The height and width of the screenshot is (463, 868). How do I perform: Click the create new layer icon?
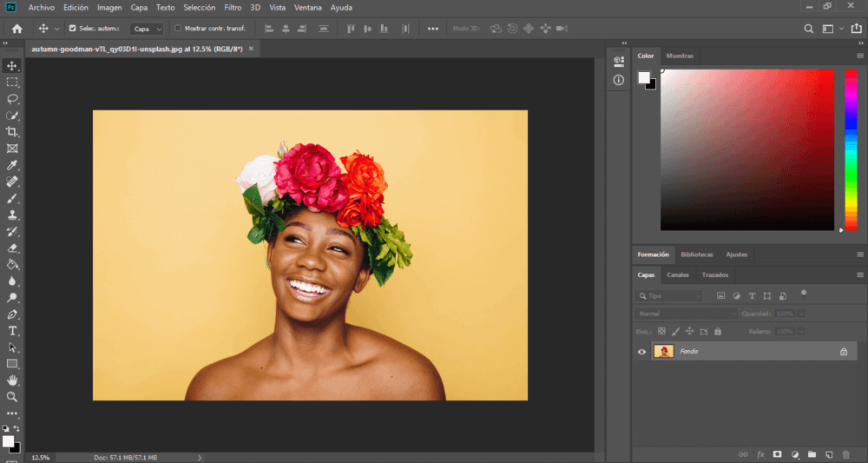coord(829,453)
